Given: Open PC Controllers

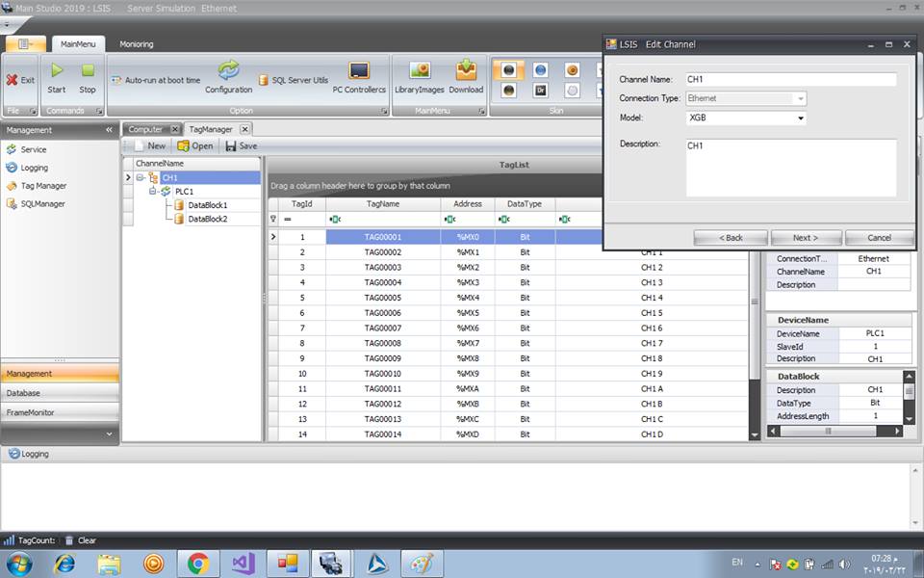Looking at the screenshot, I should pyautogui.click(x=359, y=77).
